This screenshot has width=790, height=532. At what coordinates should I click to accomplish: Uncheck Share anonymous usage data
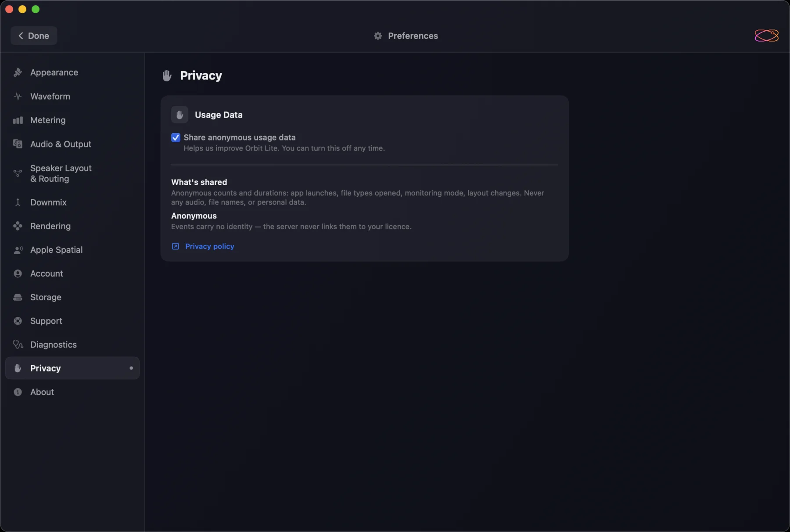tap(176, 137)
